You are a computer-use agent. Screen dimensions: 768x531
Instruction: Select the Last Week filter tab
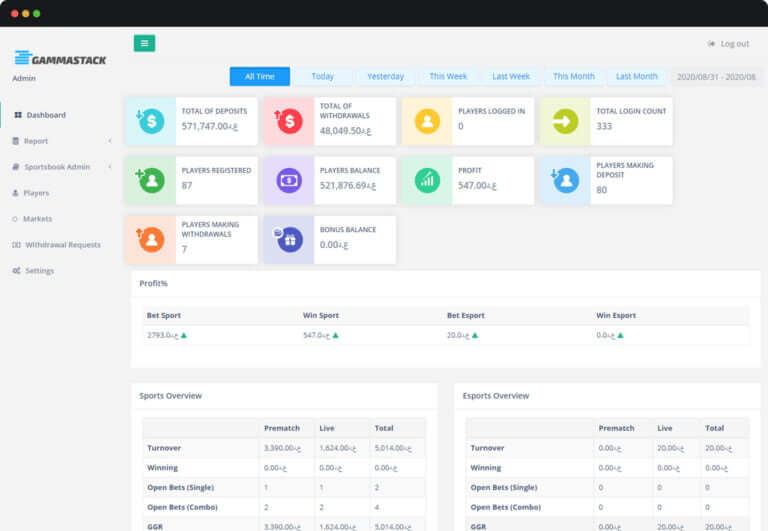pos(511,76)
